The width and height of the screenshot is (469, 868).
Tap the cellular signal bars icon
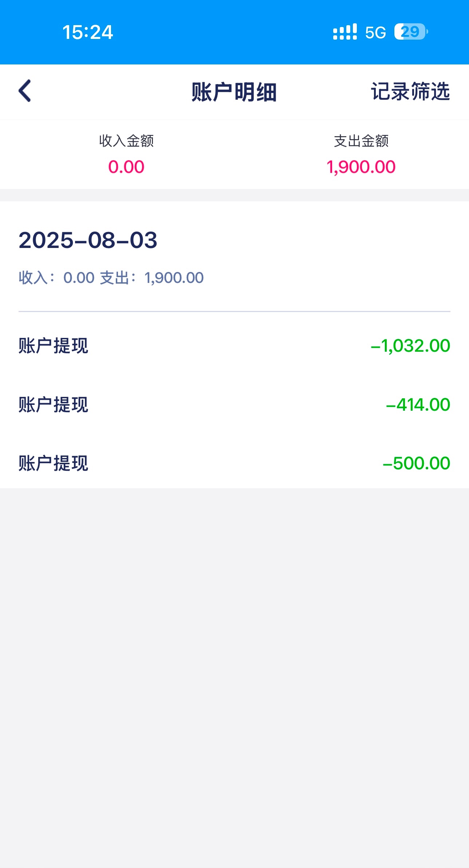pyautogui.click(x=345, y=32)
